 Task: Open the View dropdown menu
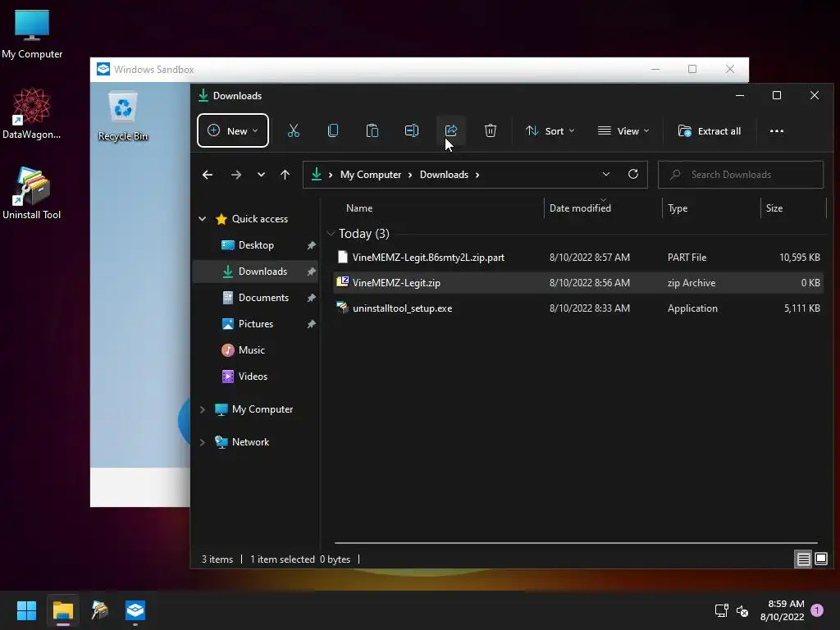[623, 130]
